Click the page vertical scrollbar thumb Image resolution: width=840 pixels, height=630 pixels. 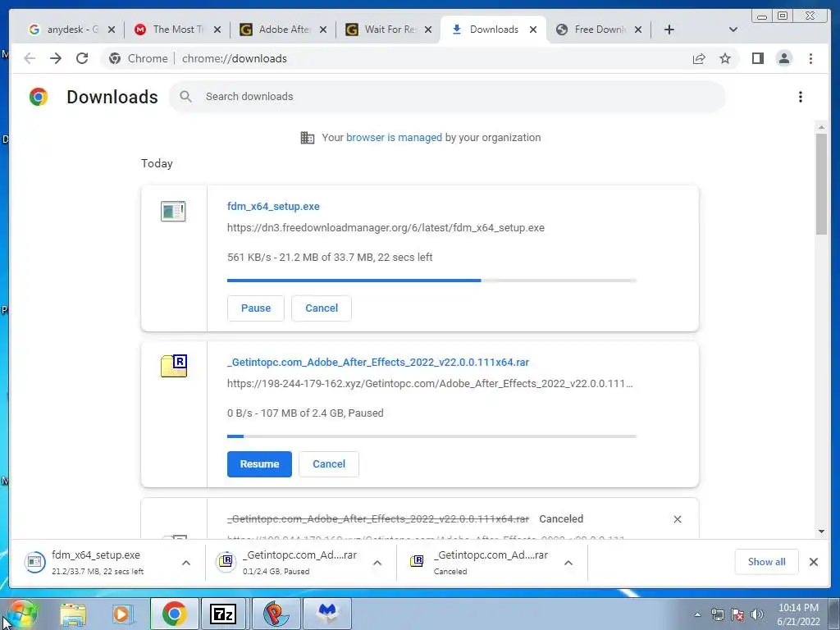coord(821,184)
